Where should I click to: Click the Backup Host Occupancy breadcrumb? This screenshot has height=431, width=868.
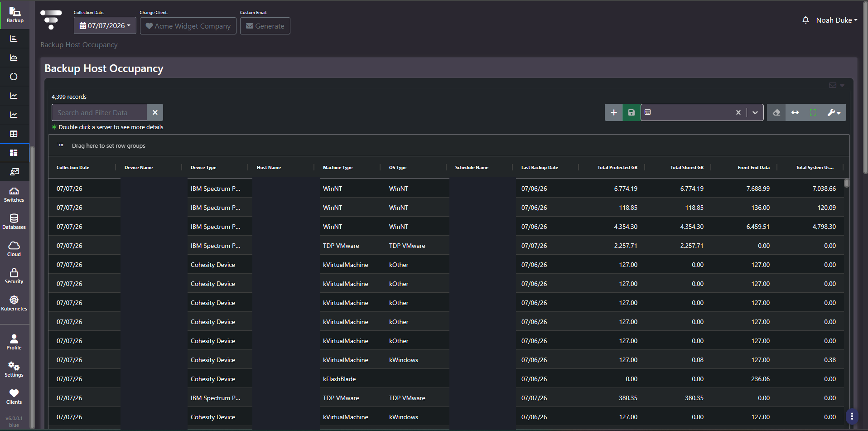(x=79, y=44)
